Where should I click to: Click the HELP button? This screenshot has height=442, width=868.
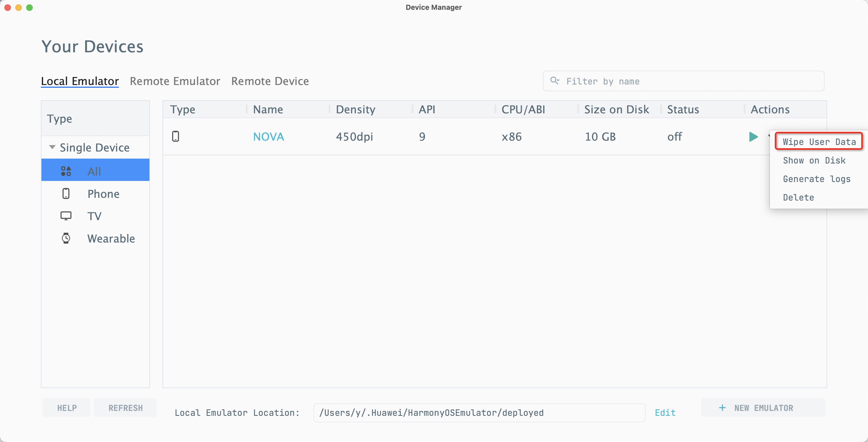point(67,408)
